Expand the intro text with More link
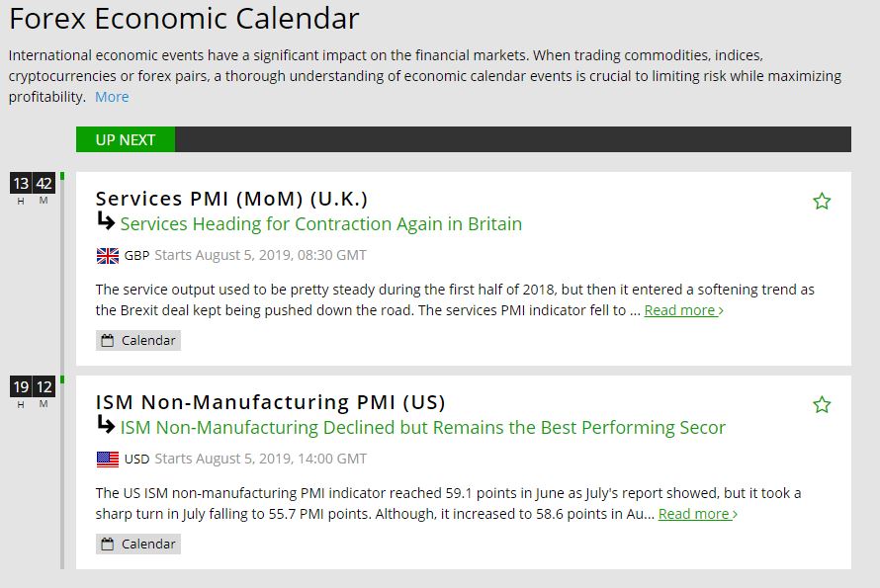880x588 pixels. click(x=112, y=97)
